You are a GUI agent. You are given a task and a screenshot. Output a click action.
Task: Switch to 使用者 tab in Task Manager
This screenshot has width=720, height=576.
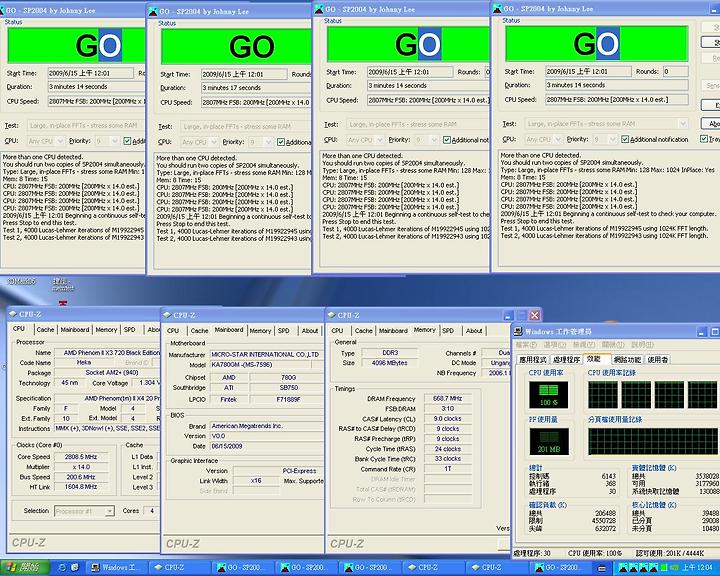(x=658, y=359)
